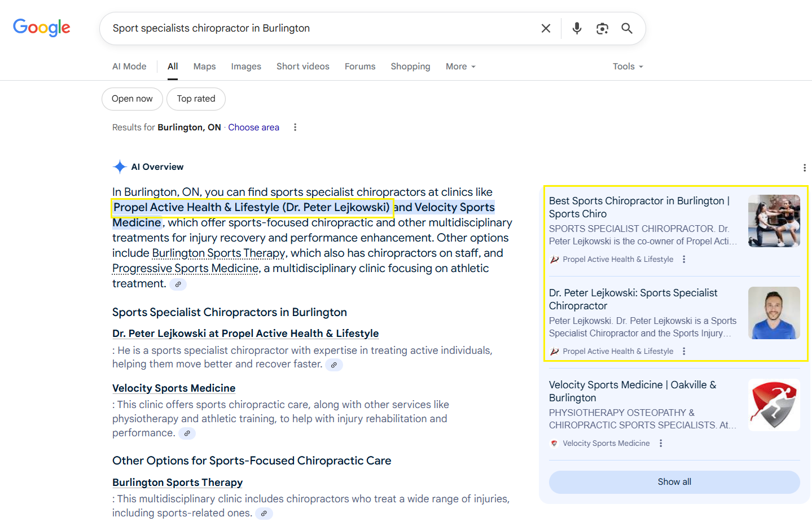Start voice search with microphone icon
Screen dimensions: 812x526
tap(577, 28)
